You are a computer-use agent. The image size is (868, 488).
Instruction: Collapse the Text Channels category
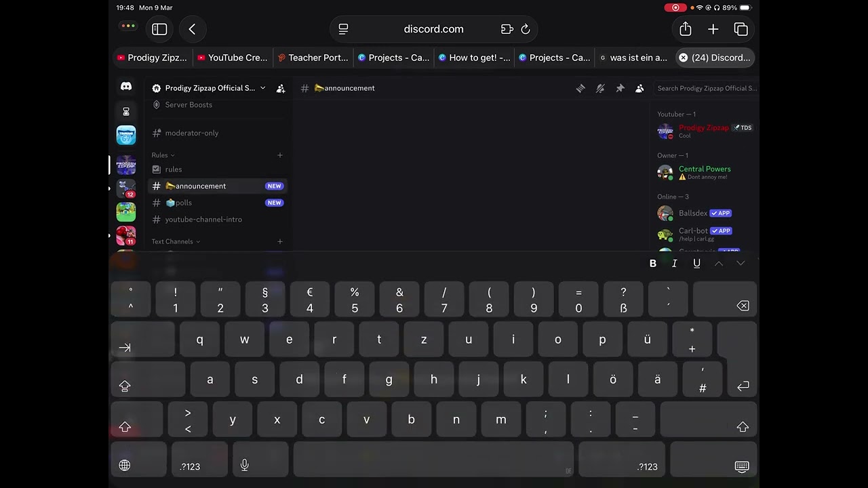point(176,241)
